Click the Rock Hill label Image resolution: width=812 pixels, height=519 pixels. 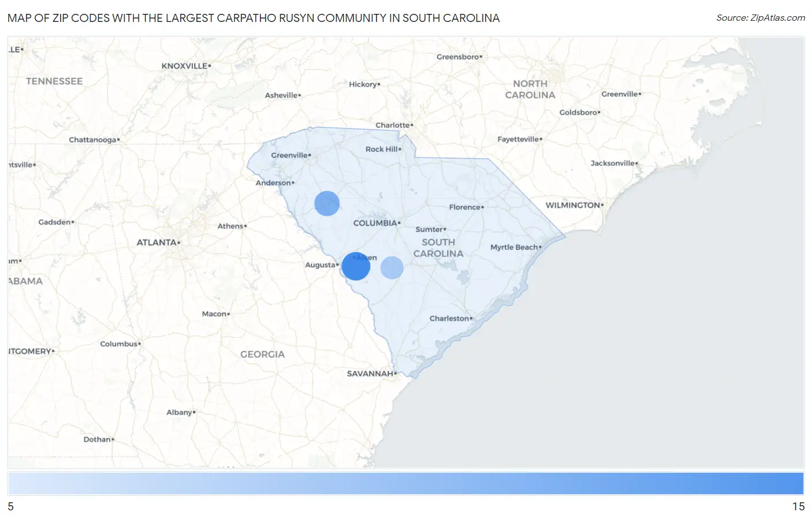[x=382, y=149]
